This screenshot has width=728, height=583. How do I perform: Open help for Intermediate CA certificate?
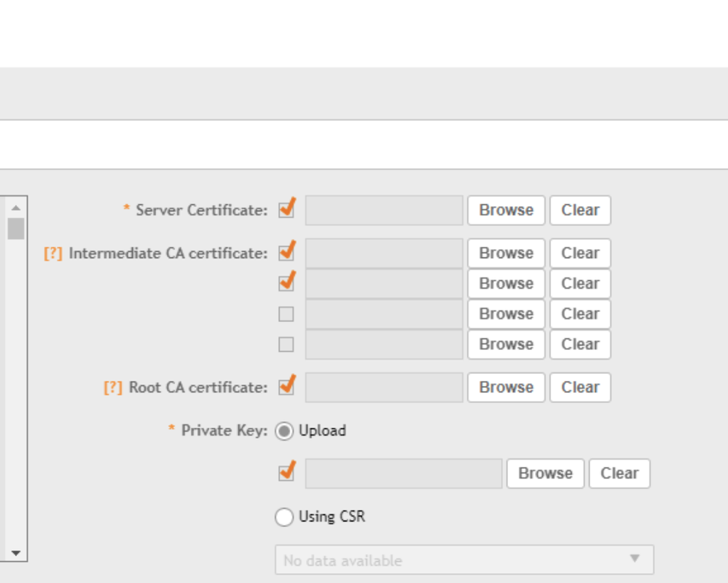[x=52, y=254]
